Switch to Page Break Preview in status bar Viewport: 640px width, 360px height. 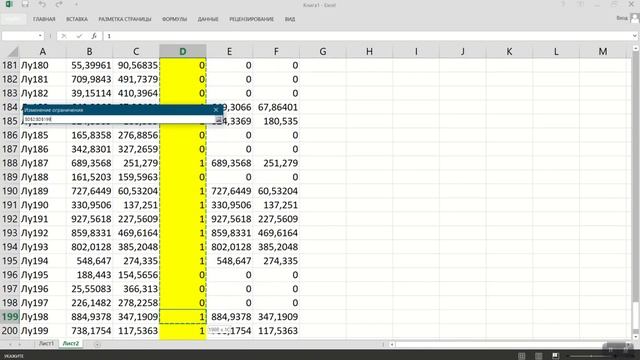tap(555, 356)
